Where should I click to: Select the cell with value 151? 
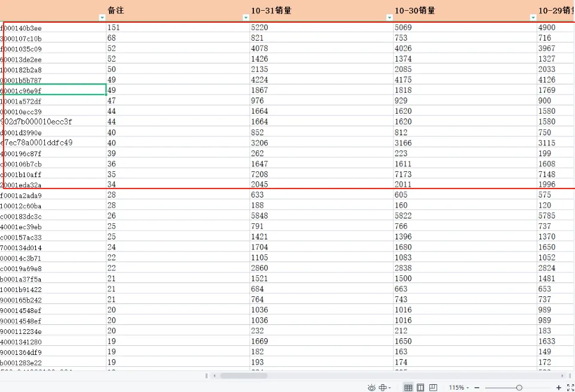(x=178, y=28)
